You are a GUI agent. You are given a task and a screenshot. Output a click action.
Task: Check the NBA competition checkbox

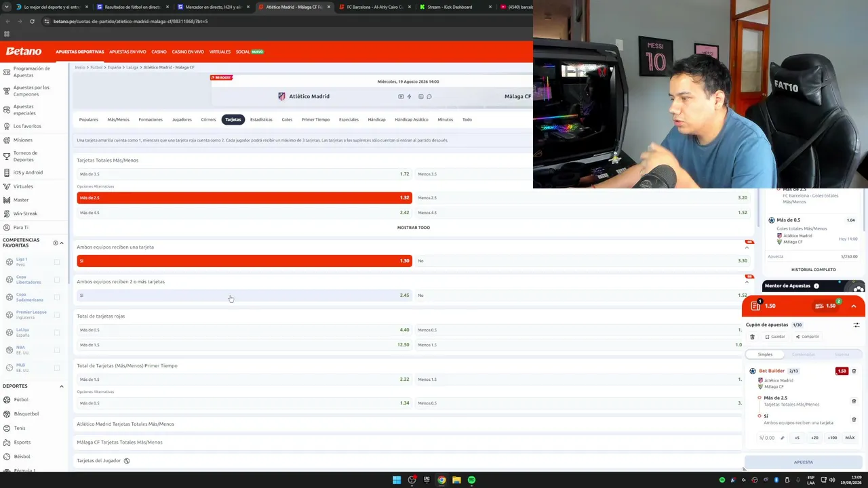click(57, 350)
